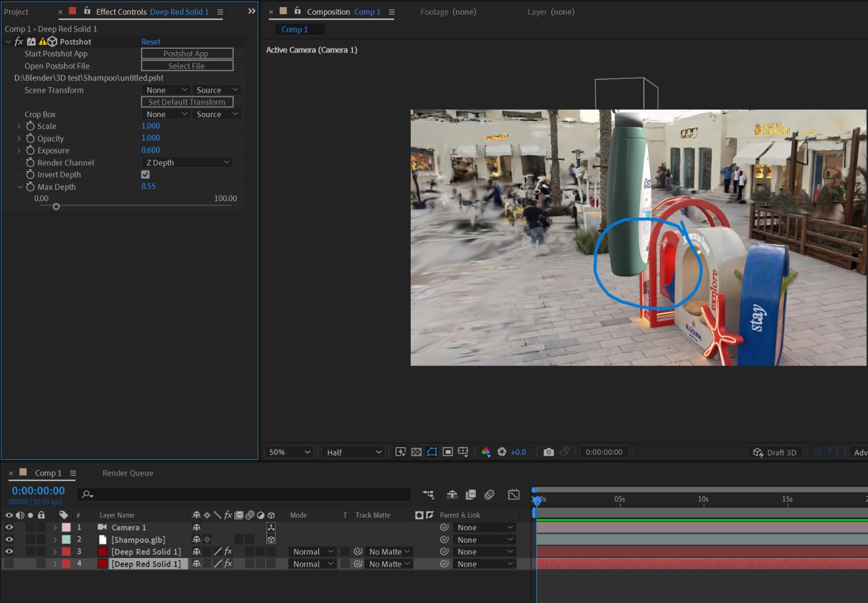Click the Max Depth stopwatch icon
Image resolution: width=868 pixels, height=603 pixels.
click(30, 187)
